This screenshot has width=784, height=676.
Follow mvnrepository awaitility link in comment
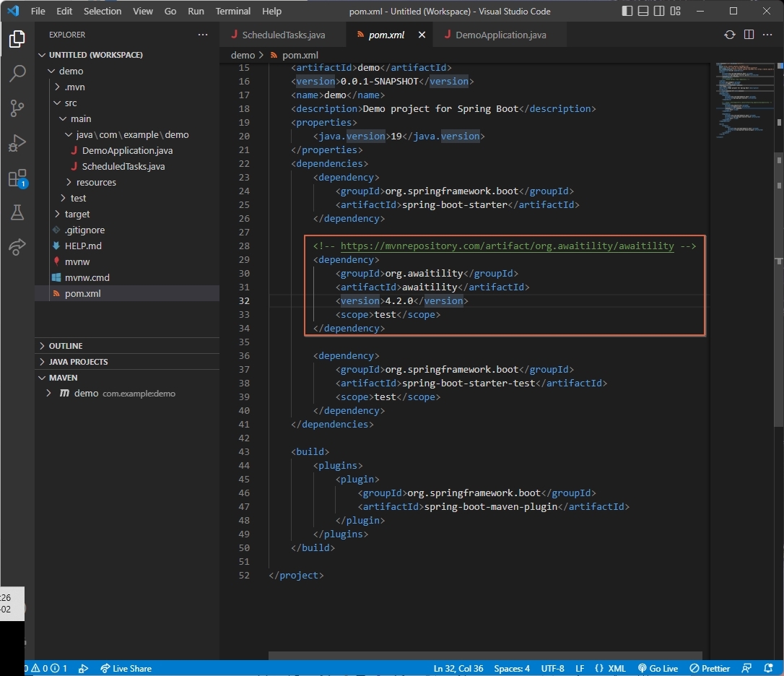[507, 246]
